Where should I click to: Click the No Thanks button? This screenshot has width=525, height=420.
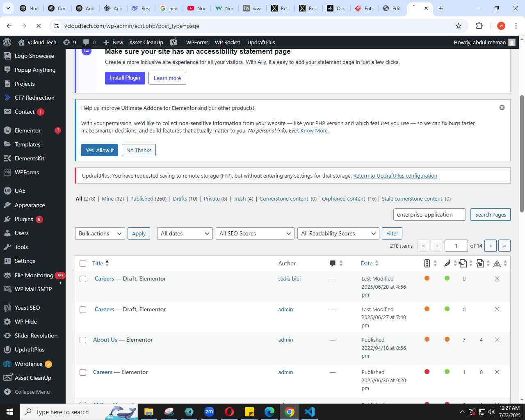[x=139, y=150]
